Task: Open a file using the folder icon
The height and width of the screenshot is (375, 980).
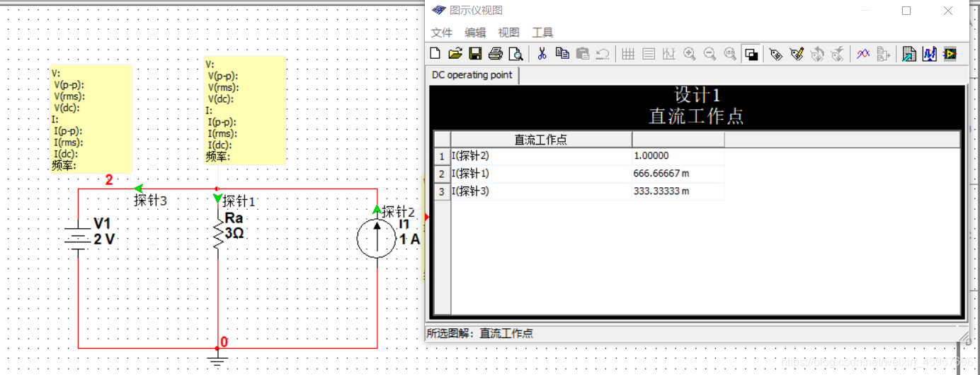Action: (455, 54)
